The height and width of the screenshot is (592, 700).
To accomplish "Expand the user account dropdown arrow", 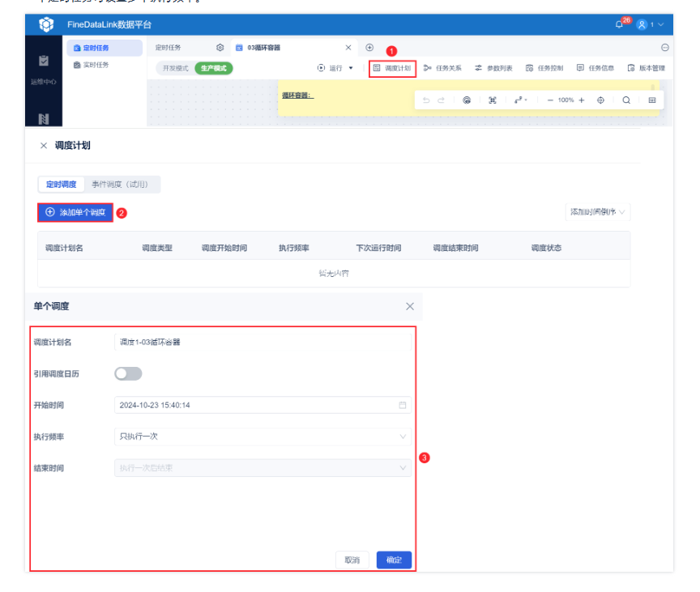I will pos(661,24).
